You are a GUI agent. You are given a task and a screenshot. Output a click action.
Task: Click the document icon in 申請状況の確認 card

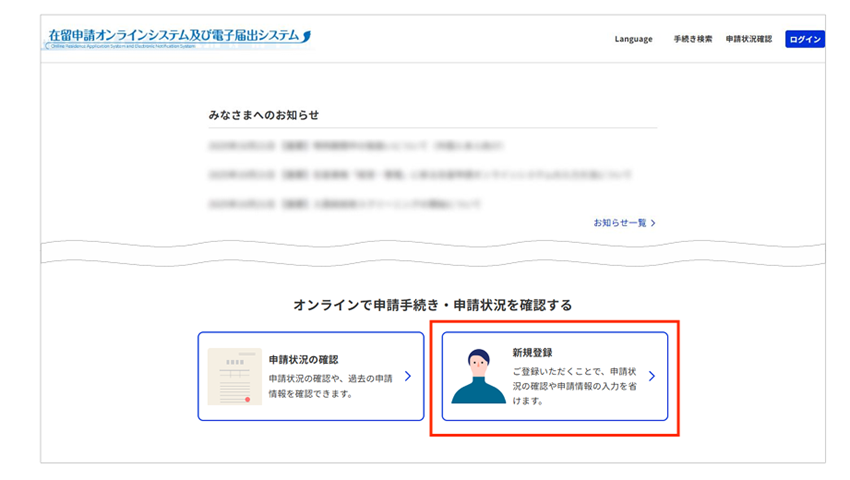click(x=234, y=376)
